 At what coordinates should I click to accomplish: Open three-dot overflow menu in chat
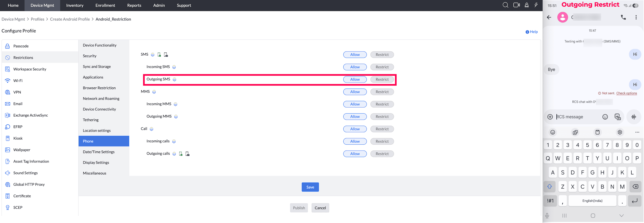[636, 17]
